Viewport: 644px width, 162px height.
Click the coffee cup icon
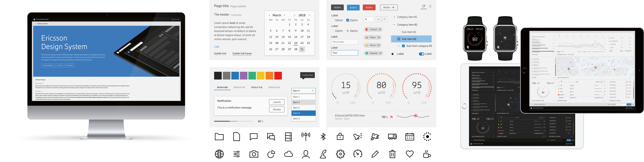point(427,154)
